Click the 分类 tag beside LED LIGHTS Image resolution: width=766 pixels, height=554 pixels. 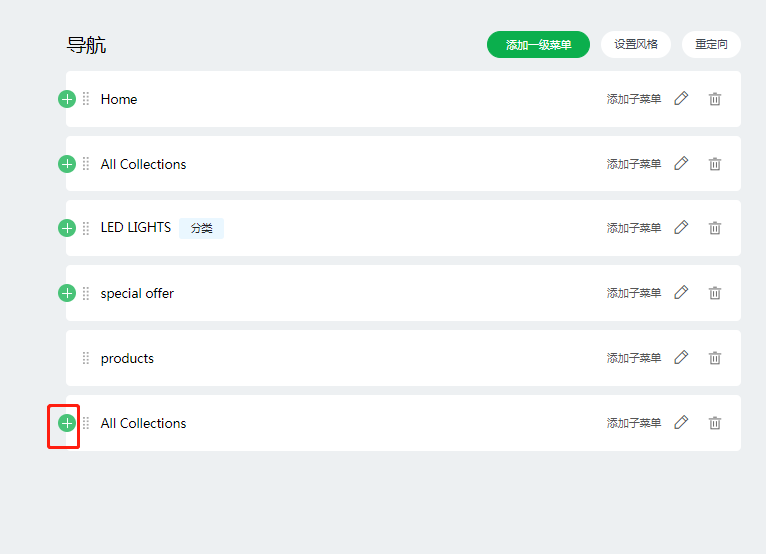(x=201, y=228)
